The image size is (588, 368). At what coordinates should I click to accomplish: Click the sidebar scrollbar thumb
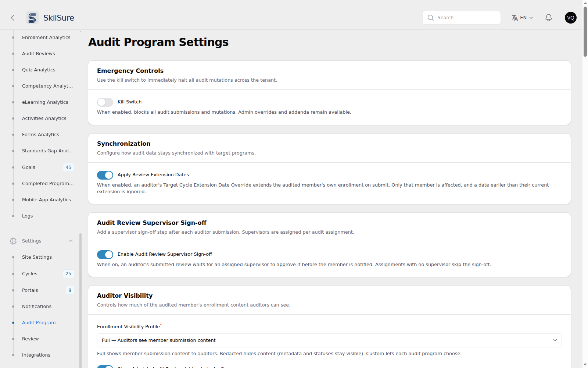coord(80,300)
